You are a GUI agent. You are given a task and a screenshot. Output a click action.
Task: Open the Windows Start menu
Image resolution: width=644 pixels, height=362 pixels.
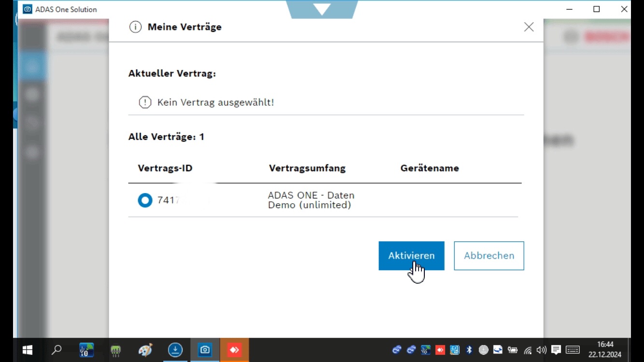(x=28, y=350)
